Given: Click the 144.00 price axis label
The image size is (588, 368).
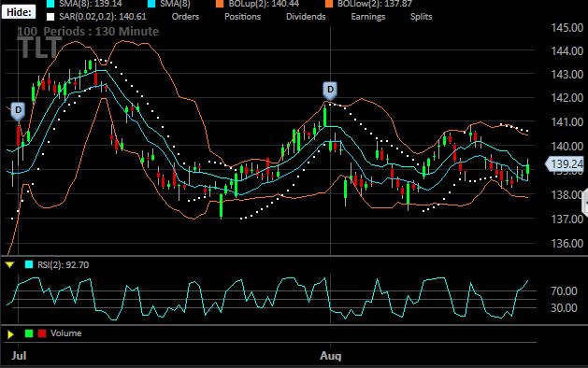Looking at the screenshot, I should [567, 51].
